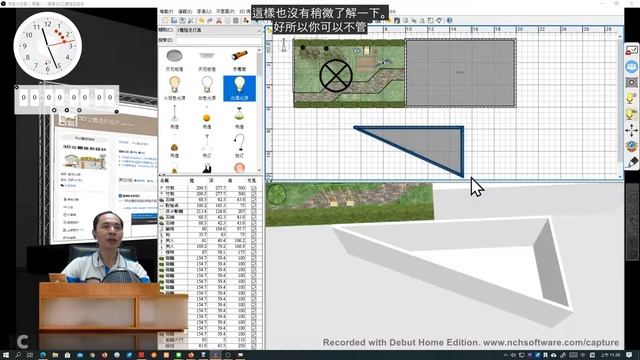Click the four-way move arrows sidebar icon

coord(631,131)
